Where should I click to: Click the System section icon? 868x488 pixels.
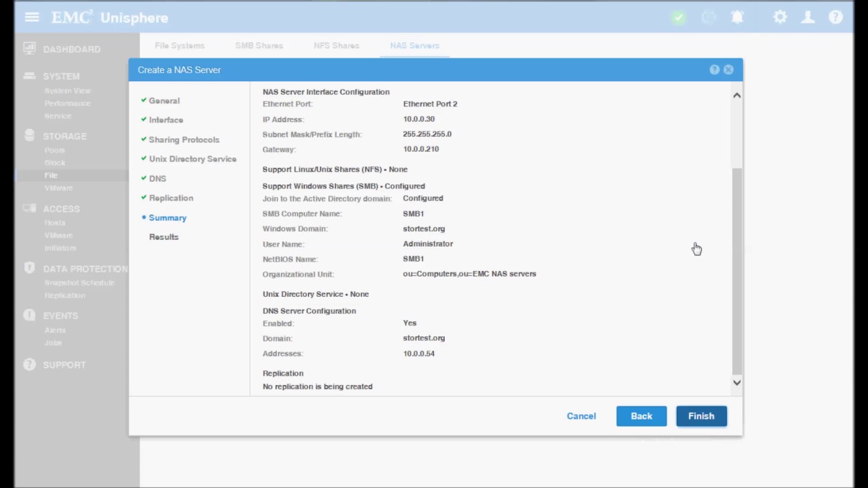(x=29, y=76)
